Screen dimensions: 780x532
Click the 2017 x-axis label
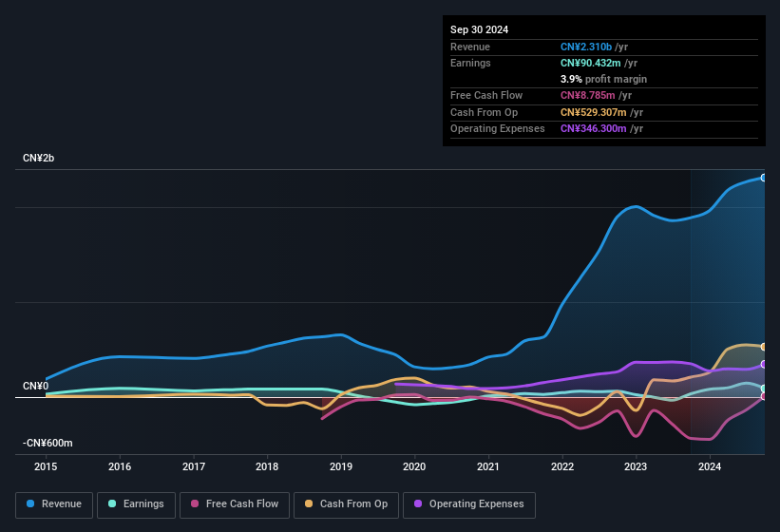(x=194, y=466)
